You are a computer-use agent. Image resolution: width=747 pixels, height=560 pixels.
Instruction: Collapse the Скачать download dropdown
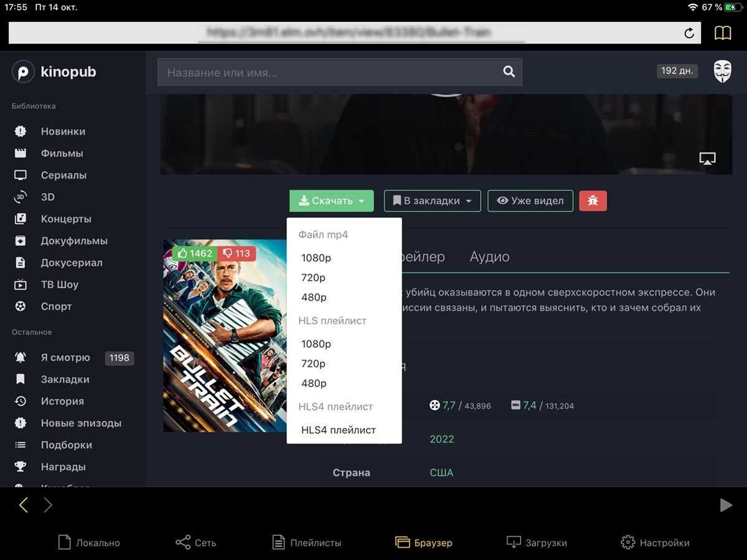click(331, 201)
